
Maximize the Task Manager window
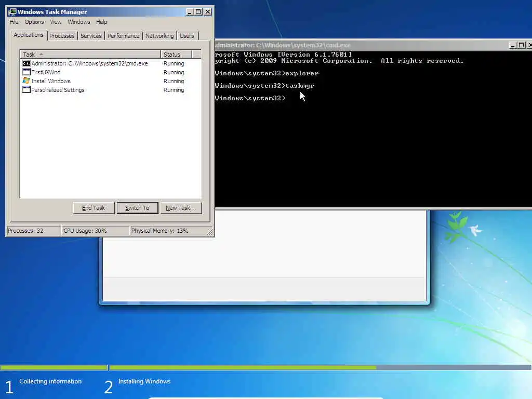[x=198, y=12]
